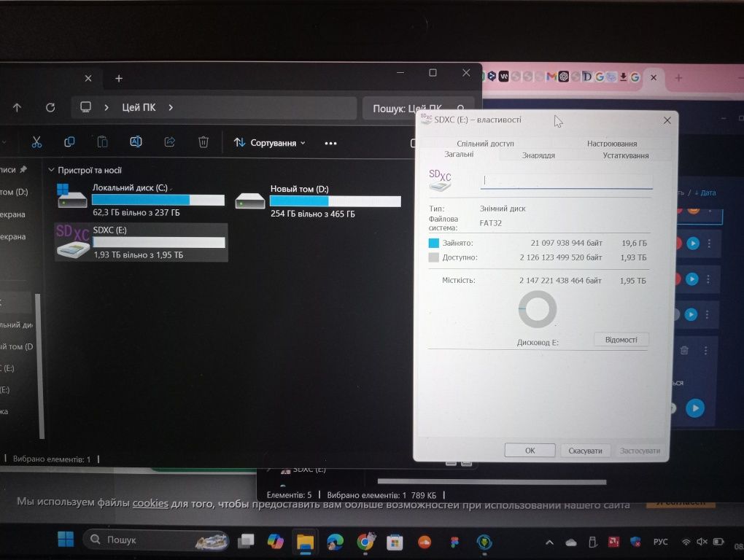Open Microsoft Edge from the taskbar
This screenshot has height=560, width=744.
(x=335, y=542)
